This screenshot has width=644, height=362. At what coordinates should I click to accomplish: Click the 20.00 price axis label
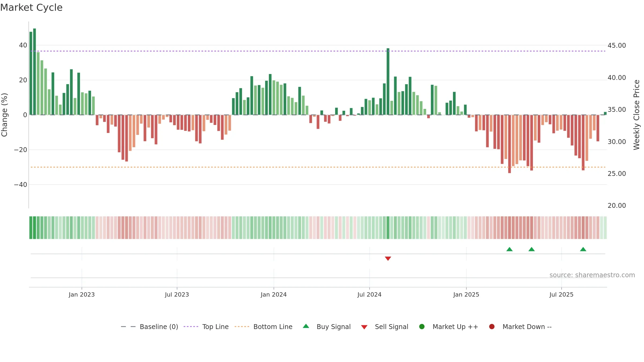617,206
